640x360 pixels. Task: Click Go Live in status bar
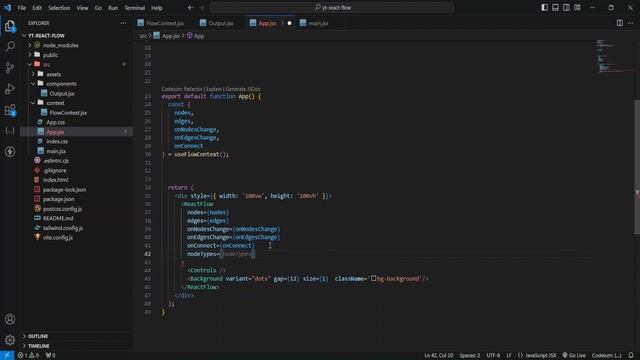coord(574,356)
